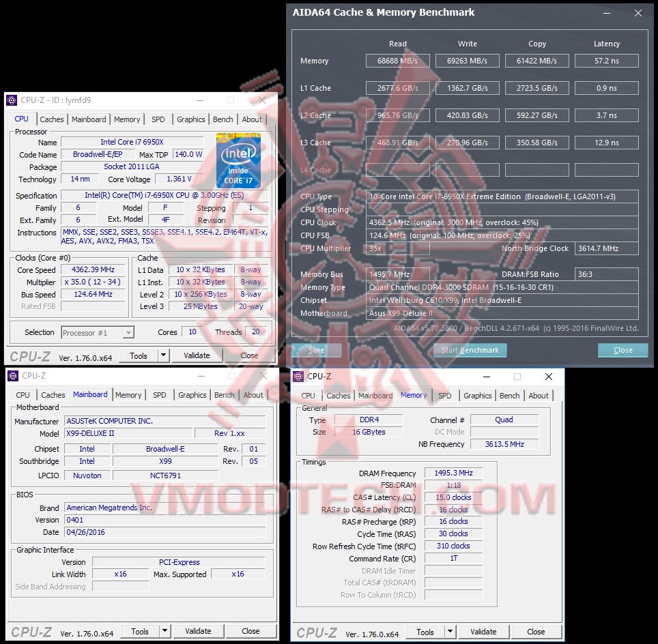
Task: Minimize the AIDA64 benchmark window
Action: pos(607,13)
